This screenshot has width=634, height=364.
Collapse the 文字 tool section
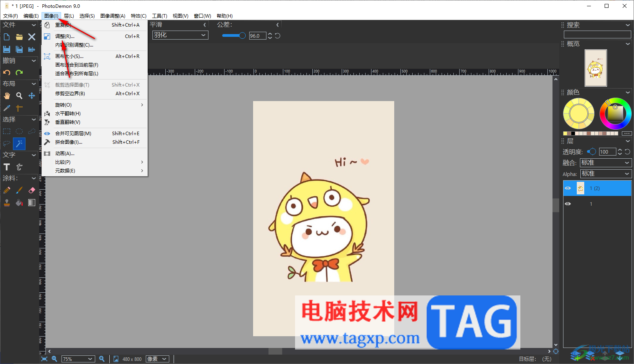coord(34,155)
